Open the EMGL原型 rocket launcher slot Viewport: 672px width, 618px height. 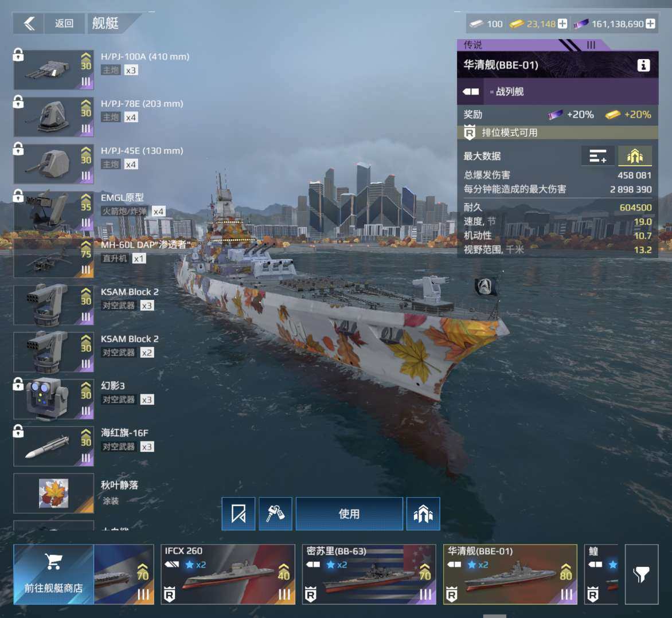pos(53,212)
